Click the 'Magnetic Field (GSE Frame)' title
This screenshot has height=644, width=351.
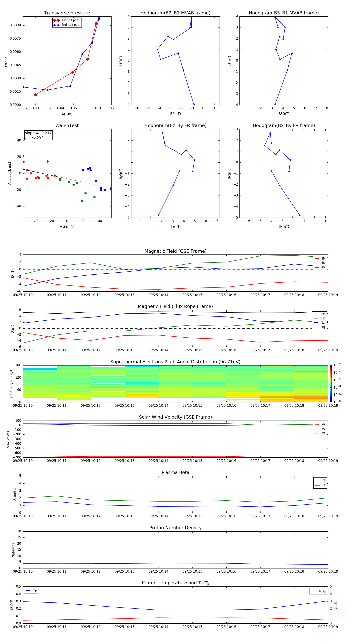175,251
